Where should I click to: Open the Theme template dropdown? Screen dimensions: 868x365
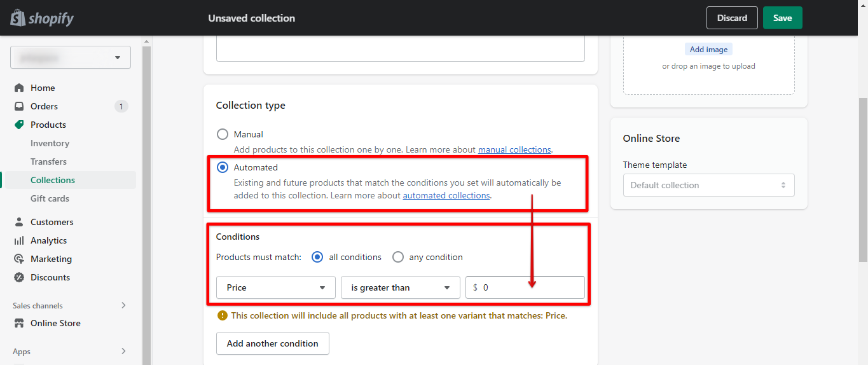click(x=708, y=185)
